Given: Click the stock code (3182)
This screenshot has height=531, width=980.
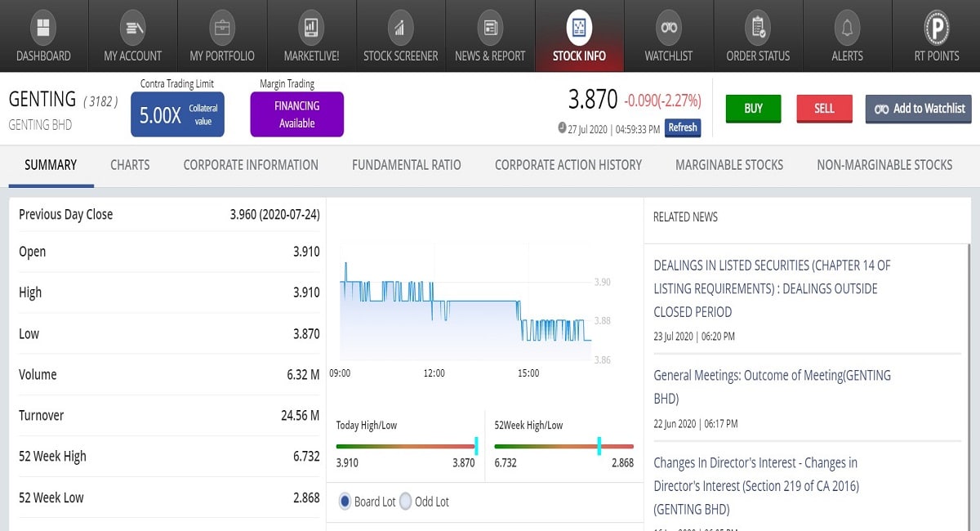Looking at the screenshot, I should 100,101.
